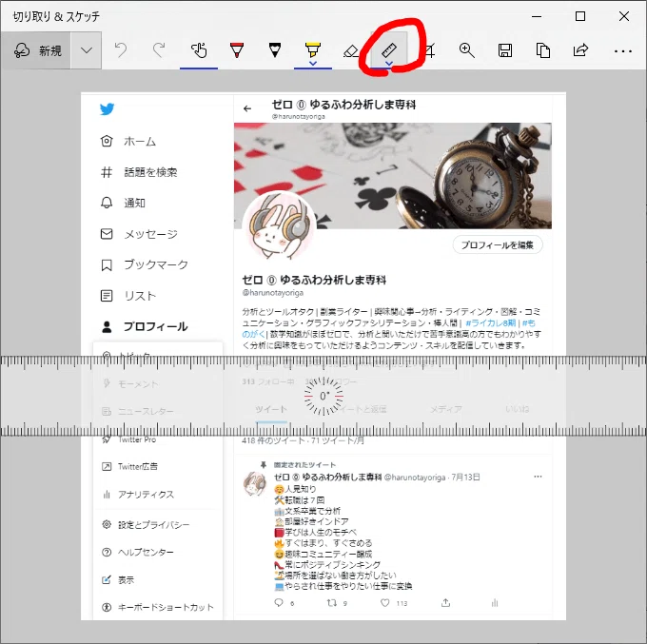Image resolution: width=647 pixels, height=644 pixels.
Task: Select プロフィール in sidebar
Action: [145, 326]
